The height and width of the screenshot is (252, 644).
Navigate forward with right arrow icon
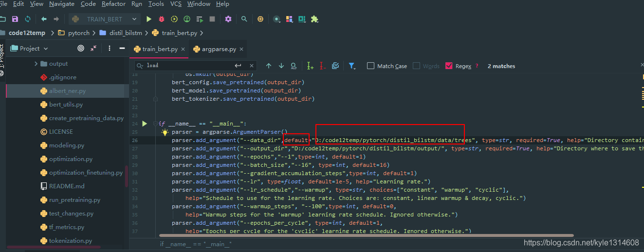(56, 19)
